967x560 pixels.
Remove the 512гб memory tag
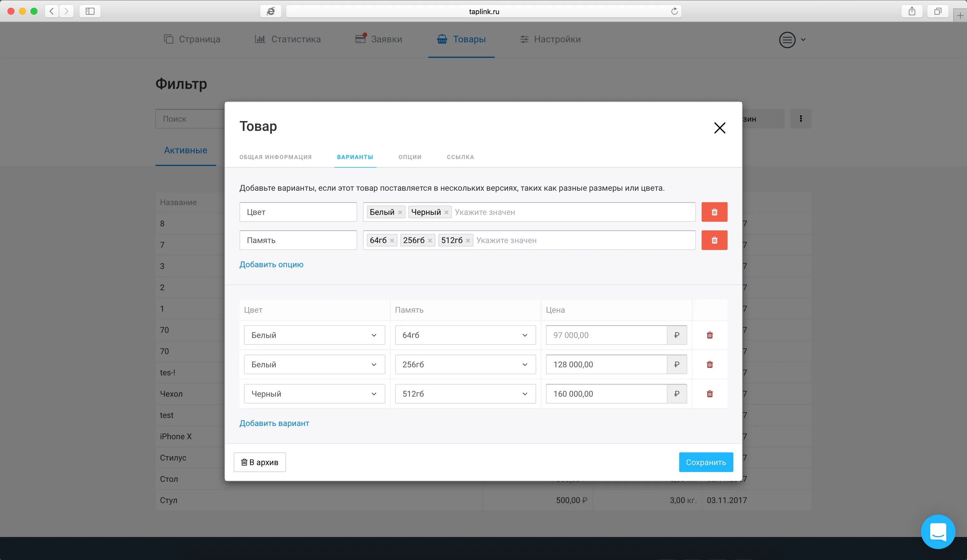pyautogui.click(x=468, y=240)
